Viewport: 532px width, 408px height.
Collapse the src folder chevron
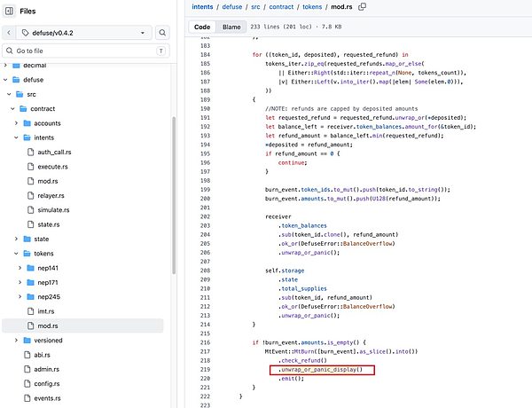pos(9,94)
